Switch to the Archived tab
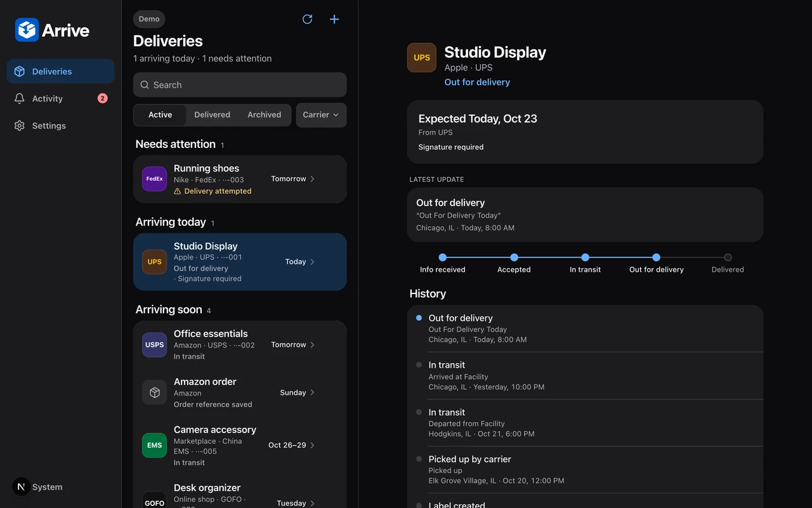The image size is (812, 508). 264,115
